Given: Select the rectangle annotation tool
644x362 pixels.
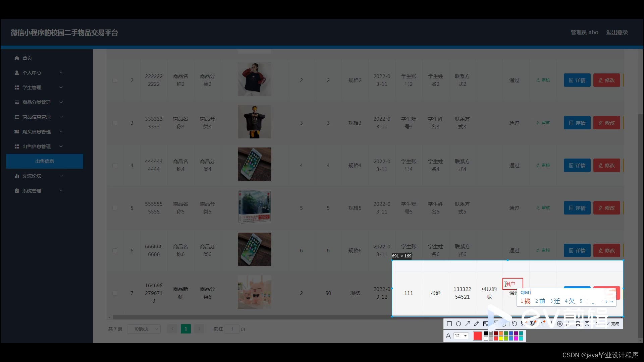Looking at the screenshot, I should [449, 324].
